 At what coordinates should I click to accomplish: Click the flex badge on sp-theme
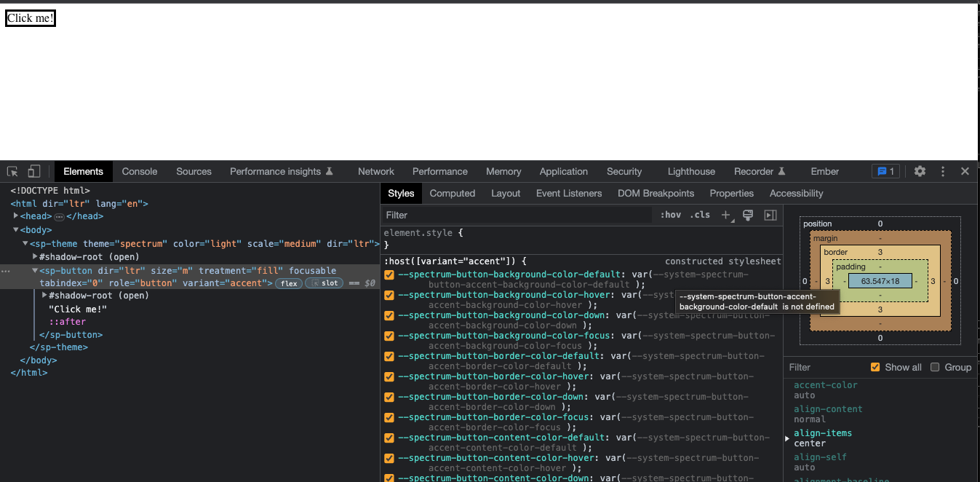tap(289, 283)
